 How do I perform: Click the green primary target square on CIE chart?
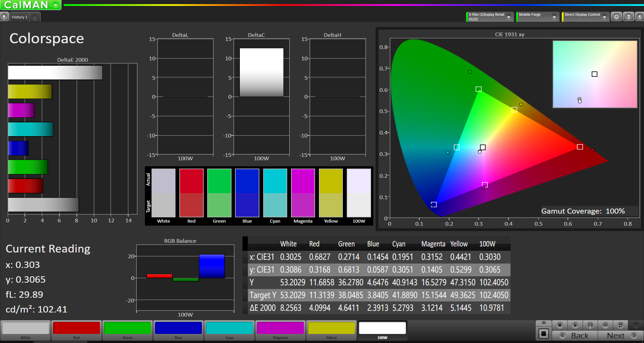479,89
